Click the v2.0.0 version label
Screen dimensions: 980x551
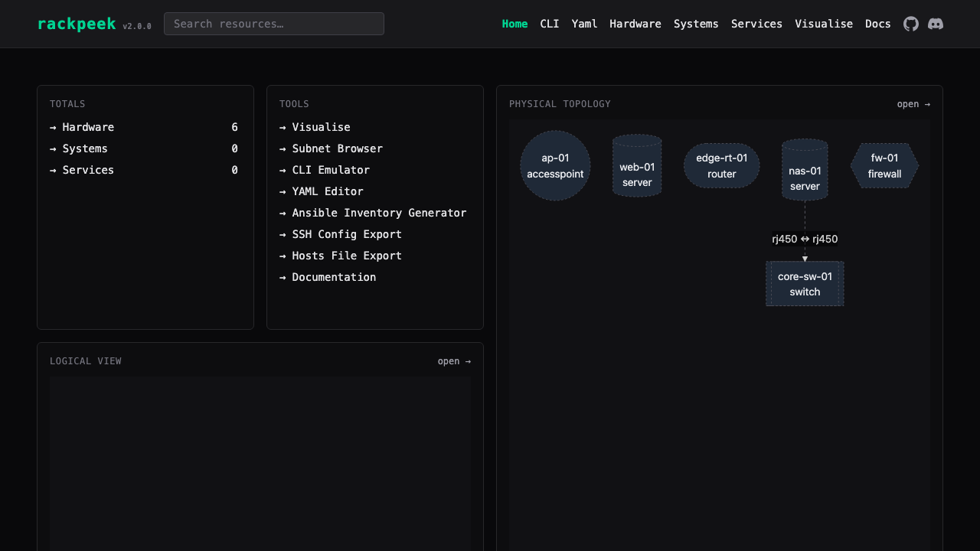(x=137, y=26)
